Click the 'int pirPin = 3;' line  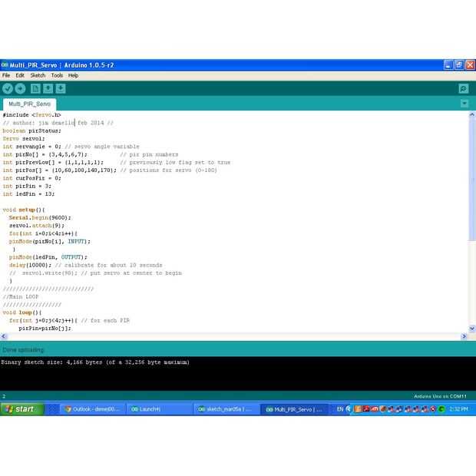27,186
